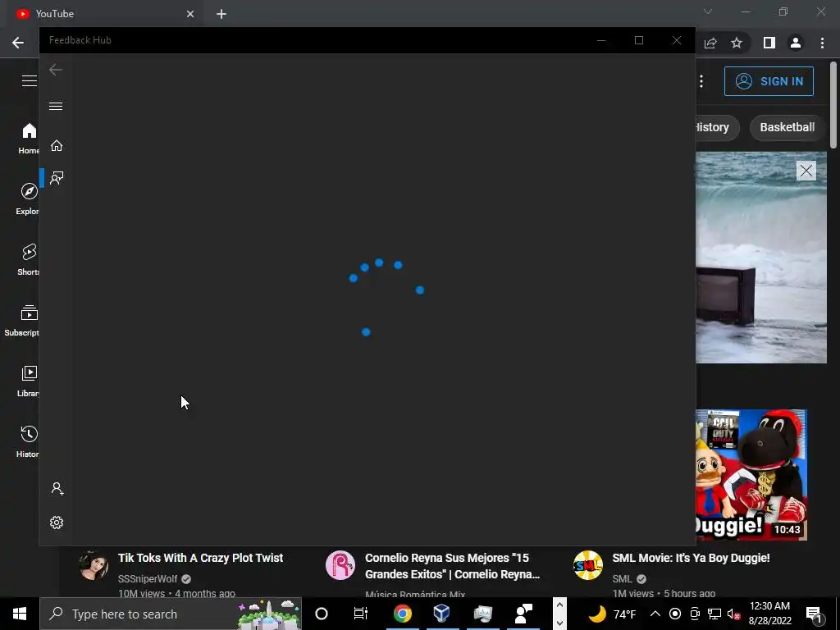Screen dimensions: 840x630
Task: Click the YouTube page vertical scrollbar
Action: tap(833, 105)
